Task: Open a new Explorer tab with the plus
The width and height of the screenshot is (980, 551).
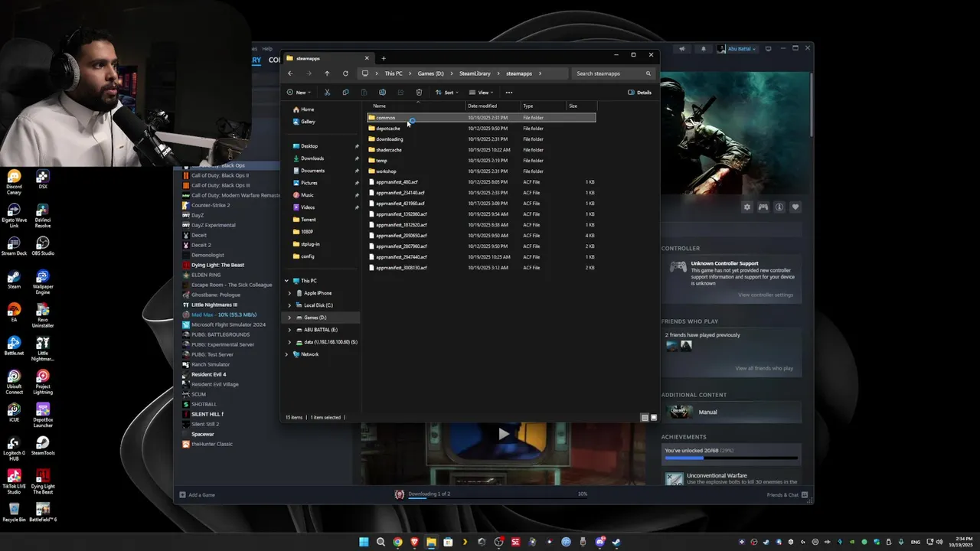Action: (x=384, y=58)
